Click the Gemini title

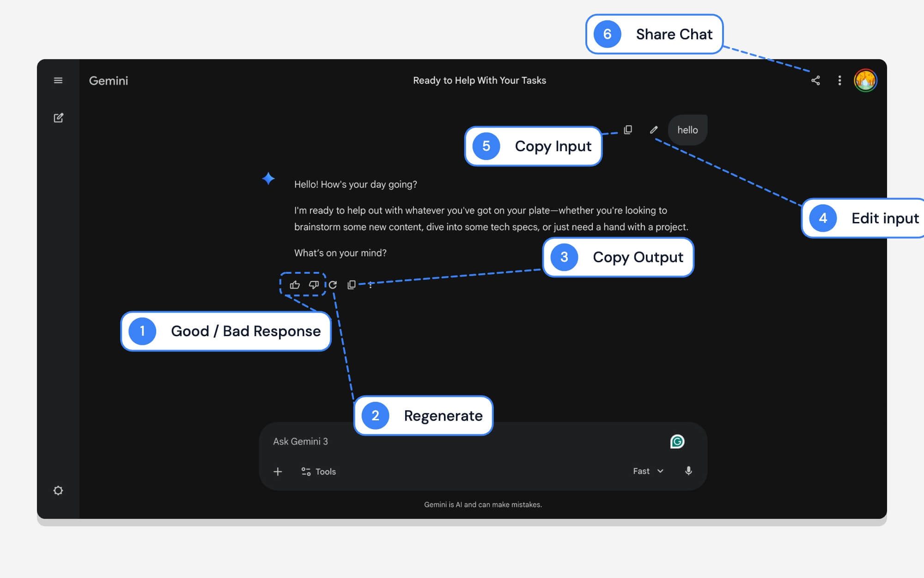click(108, 80)
